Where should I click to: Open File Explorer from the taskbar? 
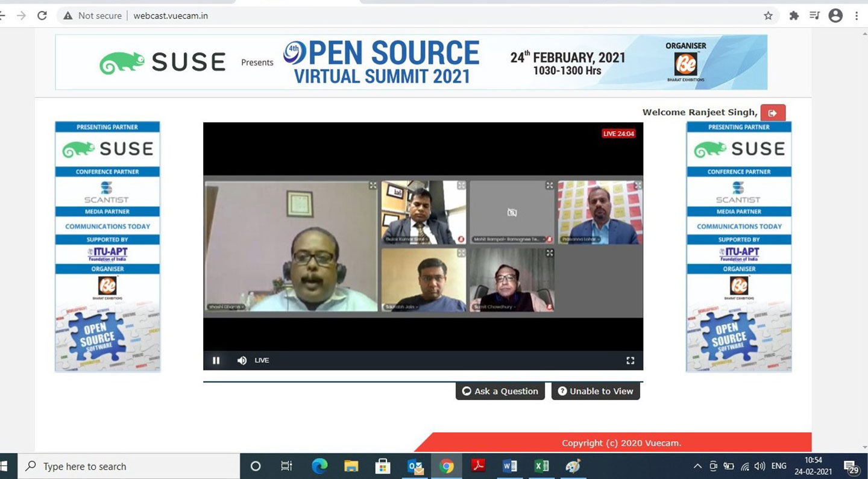(351, 466)
